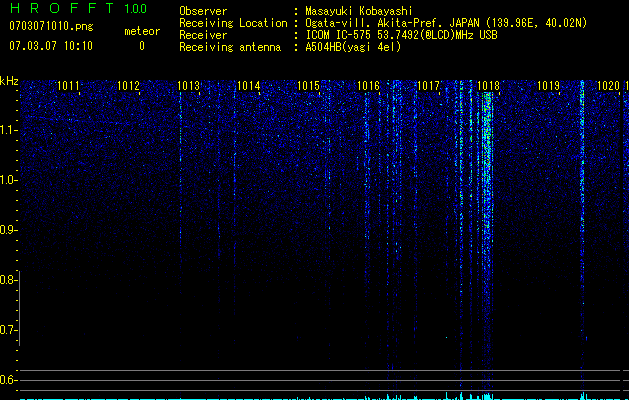
Task: Select observer name Masayuki Kobayashi
Action: click(359, 11)
